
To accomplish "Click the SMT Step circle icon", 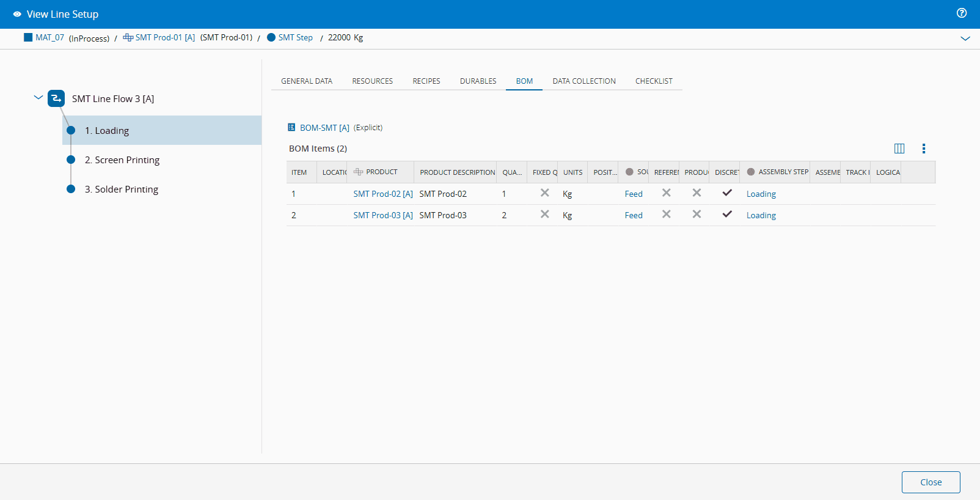I will 271,37.
